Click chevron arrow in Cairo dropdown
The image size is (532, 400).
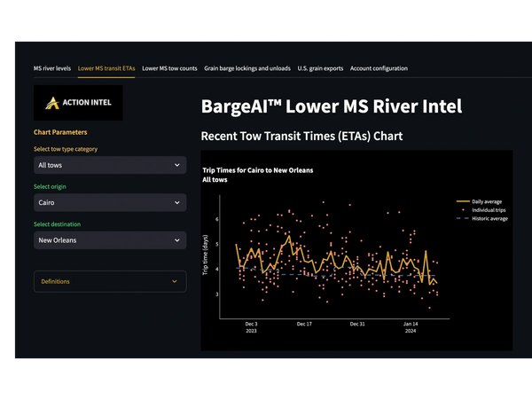176,202
